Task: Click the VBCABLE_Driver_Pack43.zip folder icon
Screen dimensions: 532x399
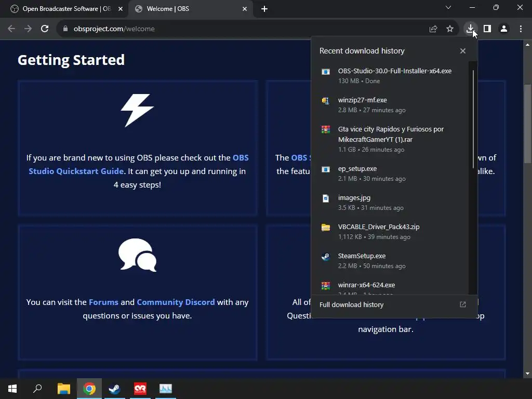Action: click(325, 228)
